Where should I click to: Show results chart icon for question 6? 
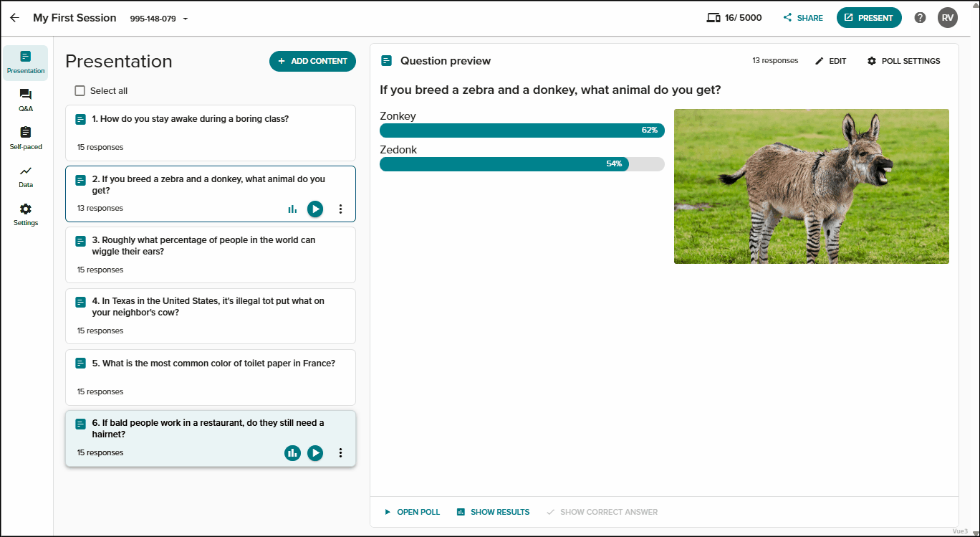click(x=292, y=453)
